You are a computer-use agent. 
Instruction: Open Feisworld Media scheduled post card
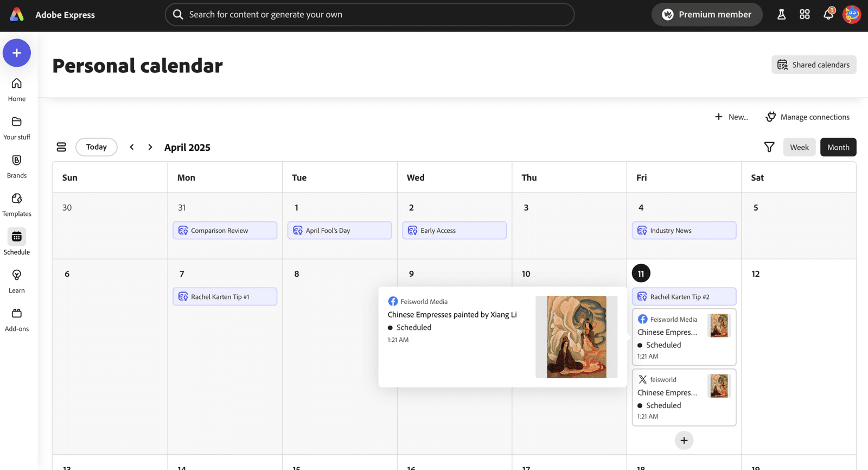pyautogui.click(x=684, y=337)
